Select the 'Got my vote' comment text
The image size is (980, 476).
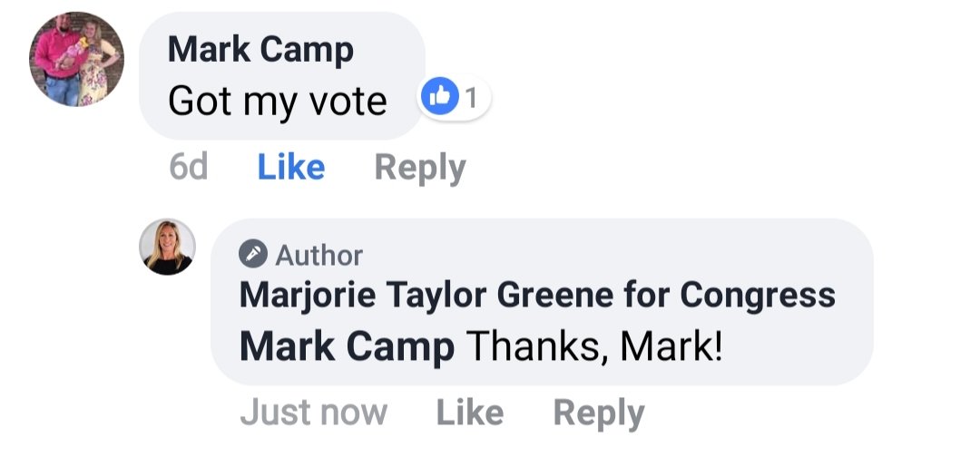point(278,102)
